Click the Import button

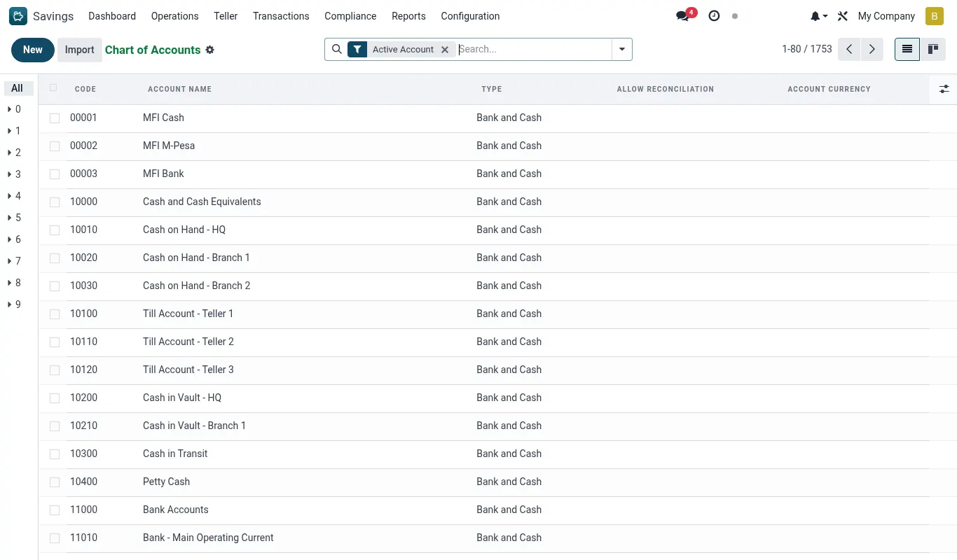(x=79, y=50)
